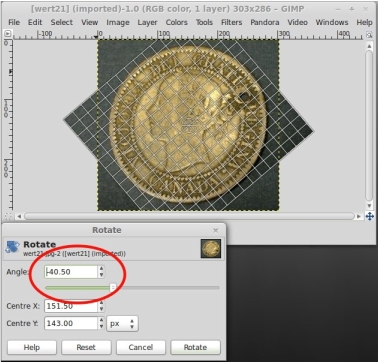This screenshot has height=362, width=378.
Task: Decrease the Centre Y value with down arrow
Action: (101, 326)
